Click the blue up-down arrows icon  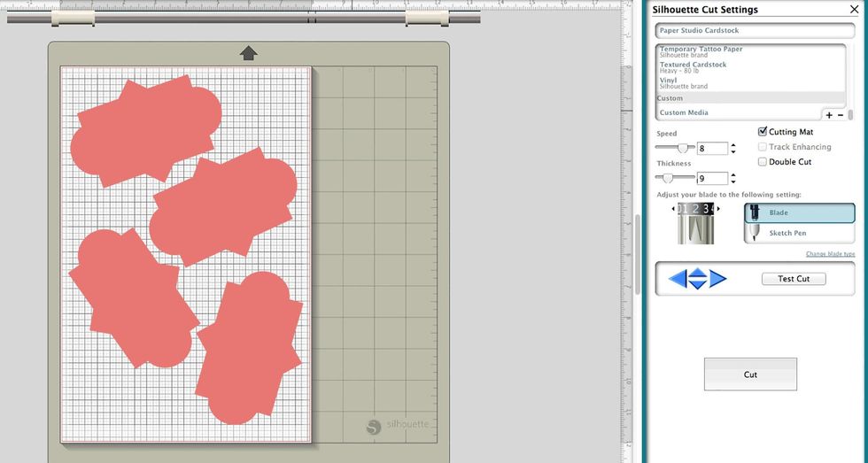click(698, 278)
